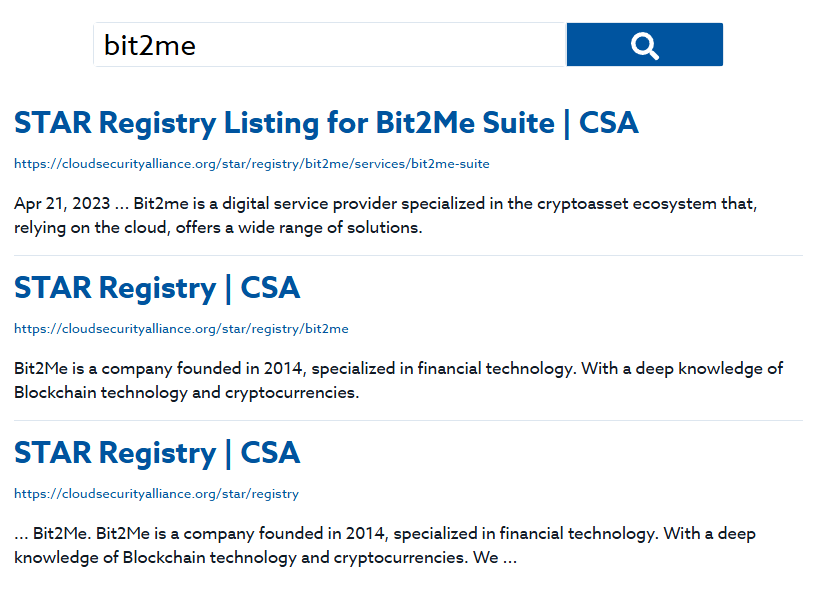Screen dimensions: 817x599
Task: Click "CSA" at the end of the first result title
Action: pos(608,123)
